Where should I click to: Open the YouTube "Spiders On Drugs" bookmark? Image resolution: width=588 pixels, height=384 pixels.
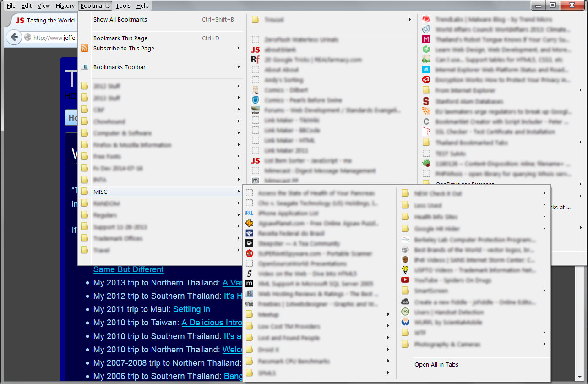453,280
